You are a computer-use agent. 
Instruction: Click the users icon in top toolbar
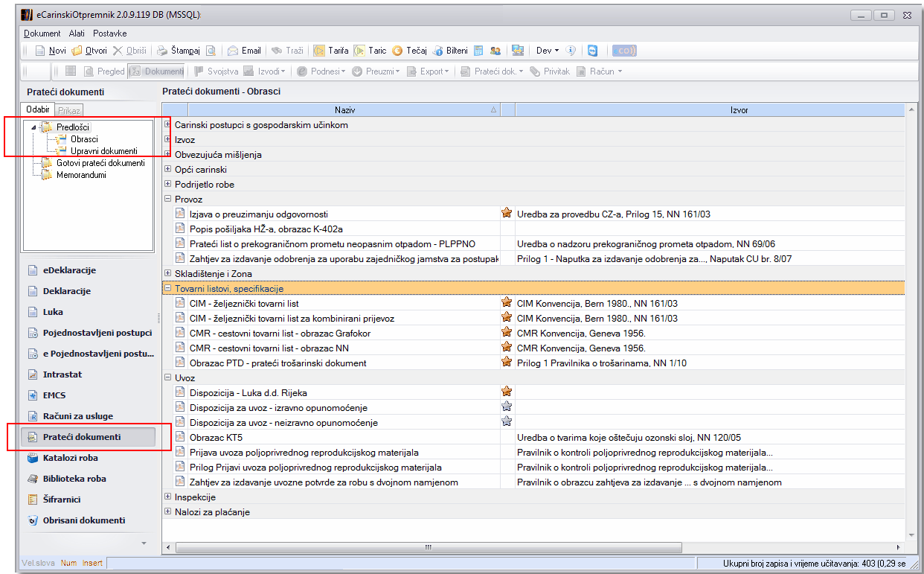tap(495, 51)
